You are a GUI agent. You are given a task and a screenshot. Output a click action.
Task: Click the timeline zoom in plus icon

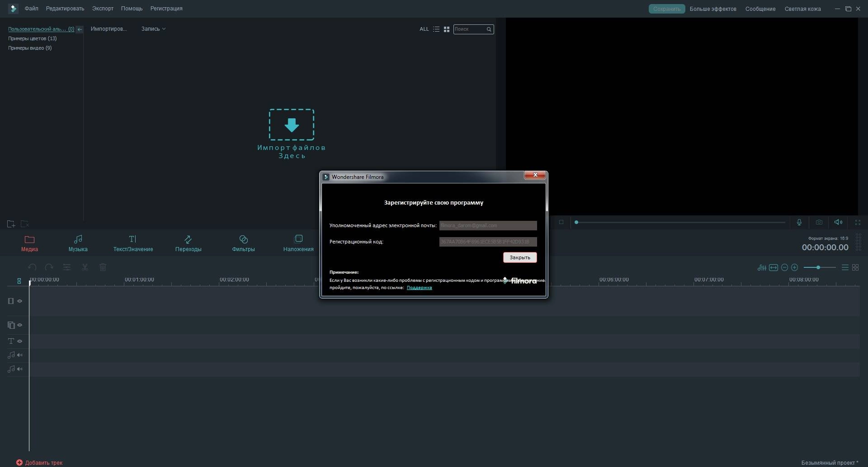click(x=795, y=267)
